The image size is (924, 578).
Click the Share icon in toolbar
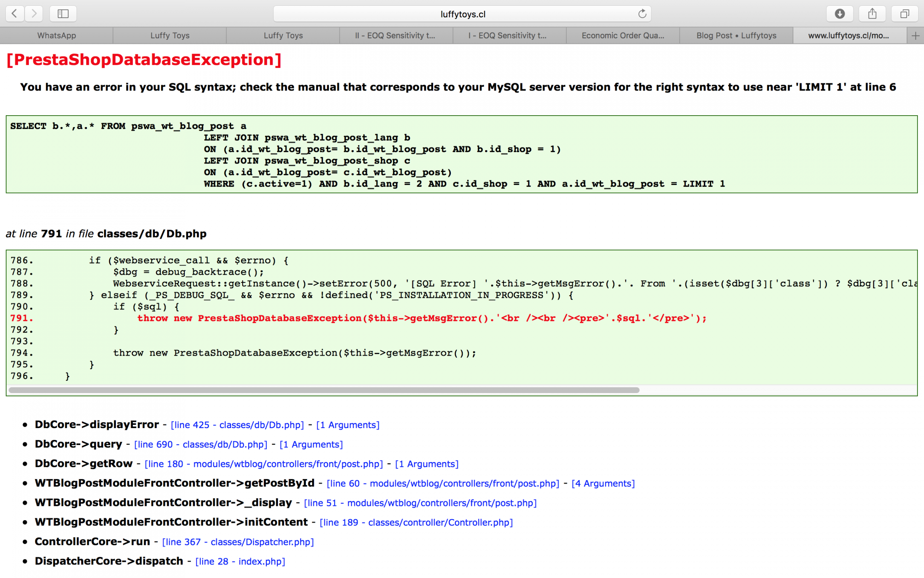(872, 14)
